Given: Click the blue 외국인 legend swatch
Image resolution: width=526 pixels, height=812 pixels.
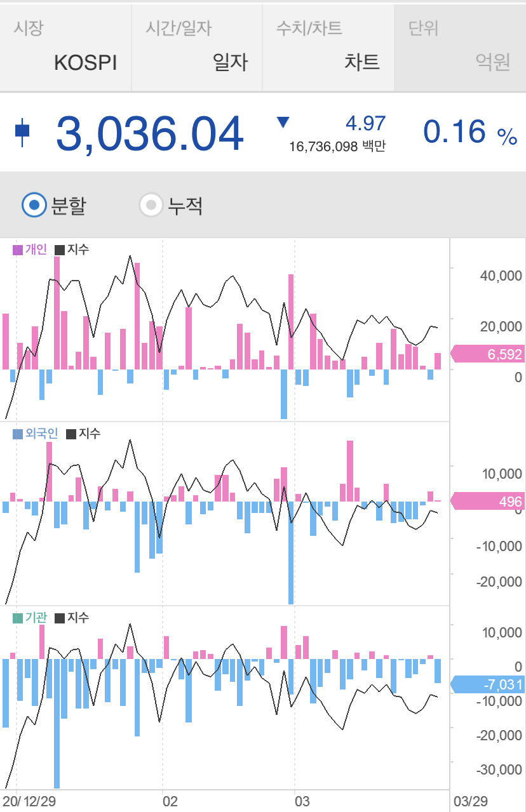Looking at the screenshot, I should [18, 434].
